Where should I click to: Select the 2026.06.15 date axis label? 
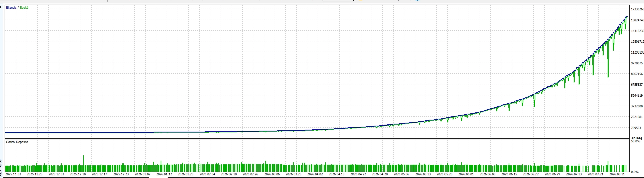coord(509,174)
